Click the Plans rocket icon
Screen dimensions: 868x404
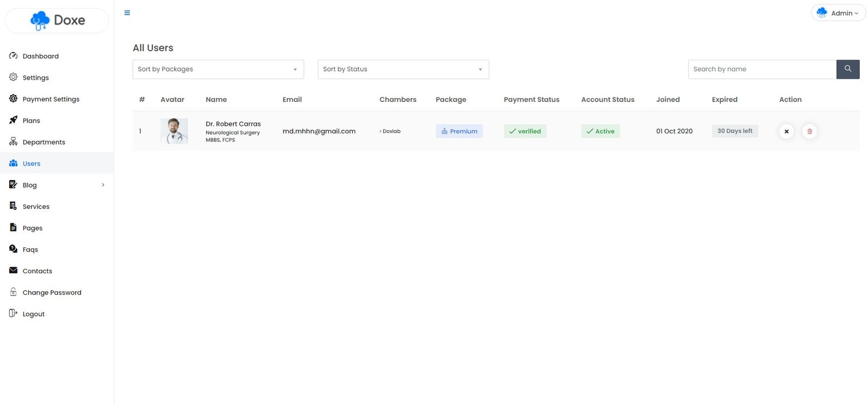point(14,120)
